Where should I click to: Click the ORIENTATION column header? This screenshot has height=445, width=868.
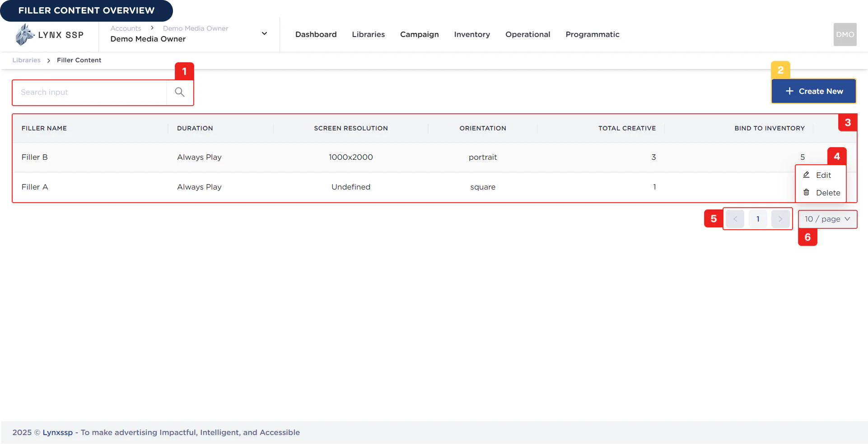(x=482, y=128)
